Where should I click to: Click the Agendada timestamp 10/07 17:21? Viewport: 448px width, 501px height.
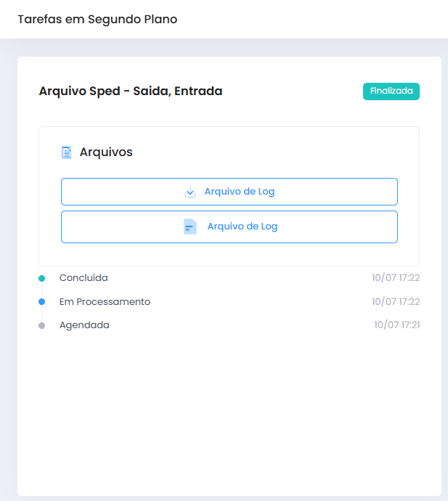(x=396, y=325)
